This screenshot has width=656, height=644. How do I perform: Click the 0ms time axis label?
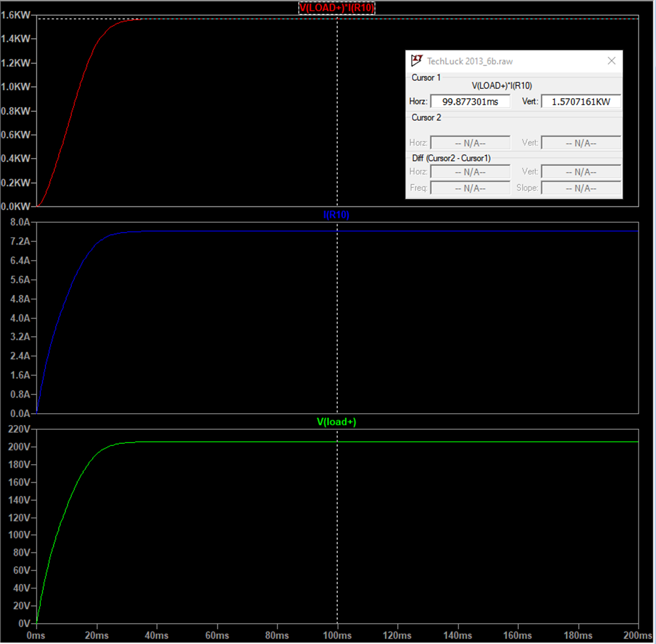(x=36, y=636)
